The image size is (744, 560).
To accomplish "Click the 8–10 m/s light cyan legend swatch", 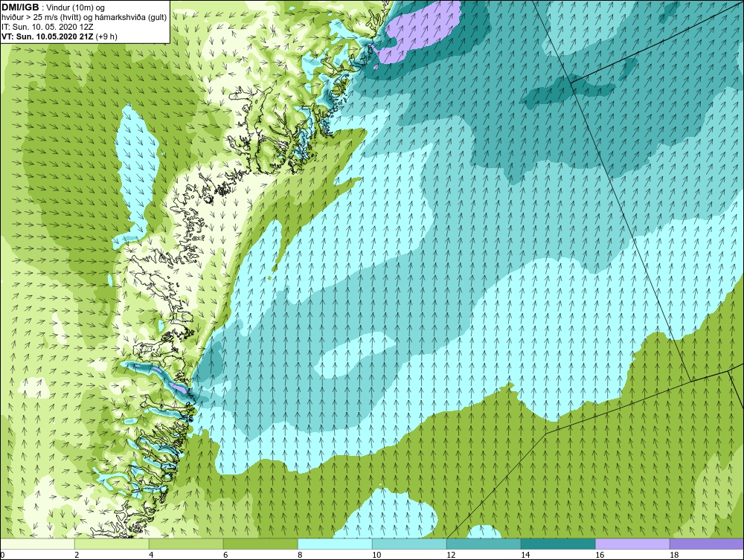I will [335, 544].
